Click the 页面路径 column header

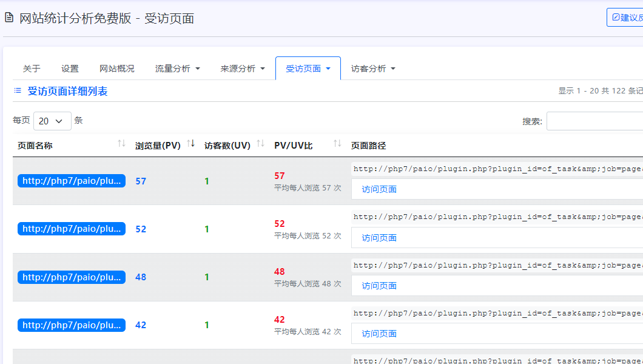pos(368,146)
